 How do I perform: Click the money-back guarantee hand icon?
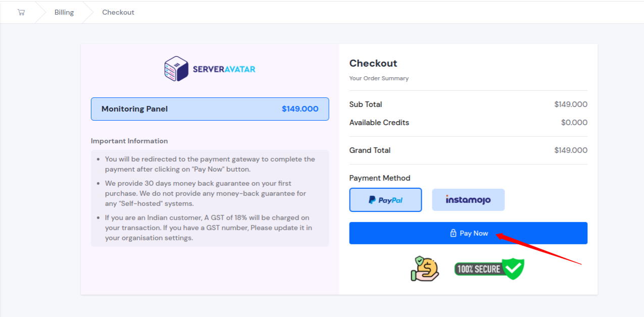tap(425, 269)
